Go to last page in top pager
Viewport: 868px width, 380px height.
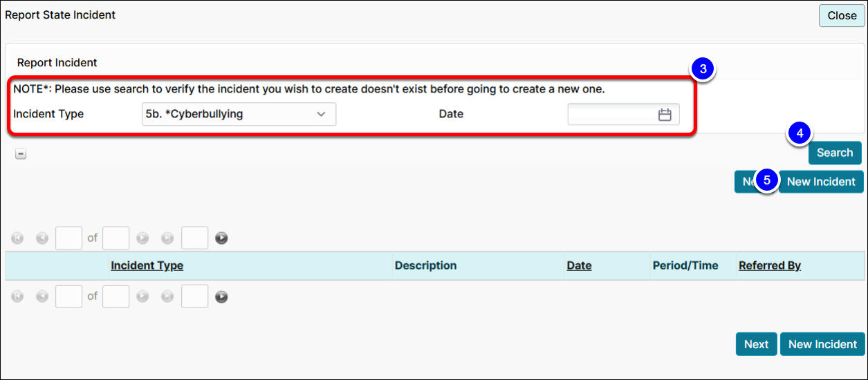click(x=167, y=238)
